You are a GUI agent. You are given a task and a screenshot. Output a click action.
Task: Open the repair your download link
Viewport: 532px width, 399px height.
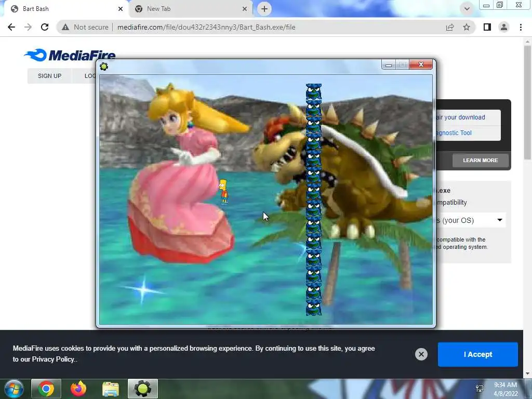[461, 117]
